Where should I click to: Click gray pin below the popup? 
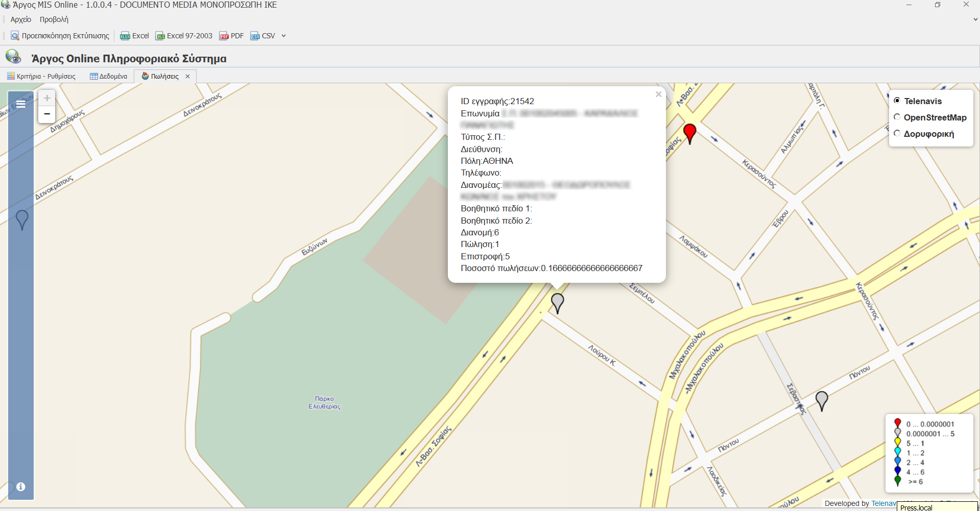point(558,302)
